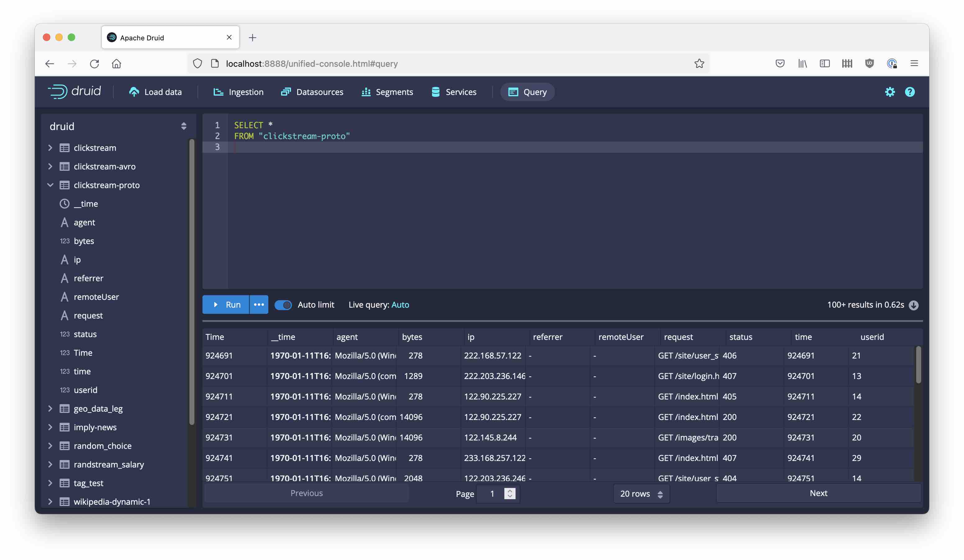Switch to the Query tab

[x=527, y=92]
